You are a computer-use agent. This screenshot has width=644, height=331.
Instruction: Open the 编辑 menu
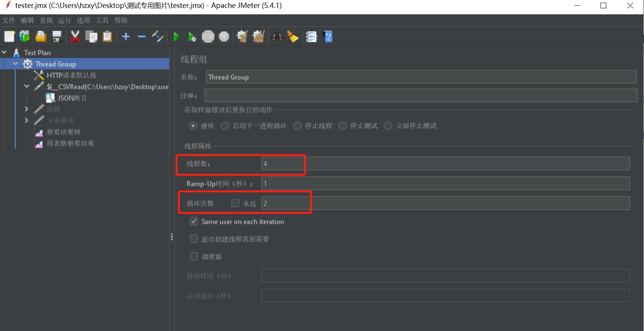click(27, 20)
